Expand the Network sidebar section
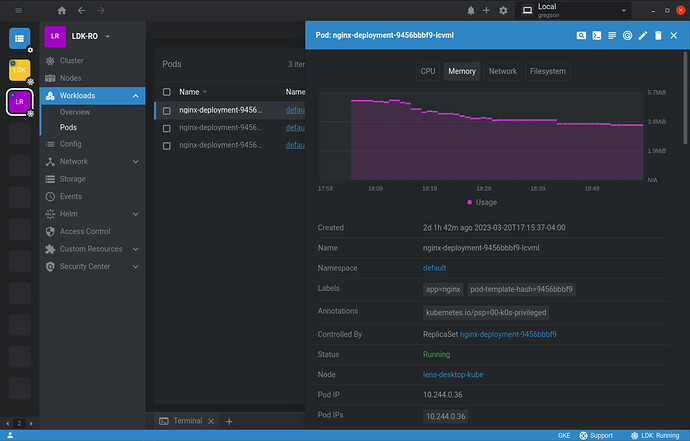This screenshot has height=441, width=690. (x=136, y=161)
